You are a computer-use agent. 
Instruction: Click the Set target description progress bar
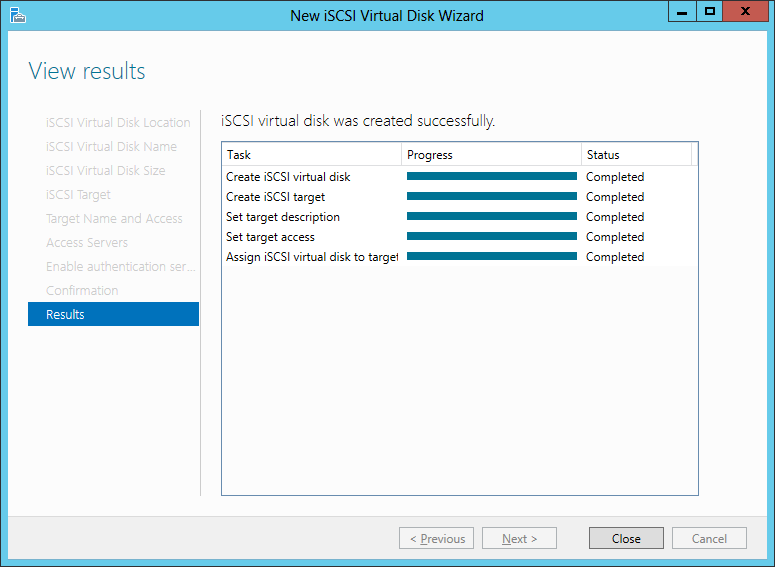coord(491,216)
